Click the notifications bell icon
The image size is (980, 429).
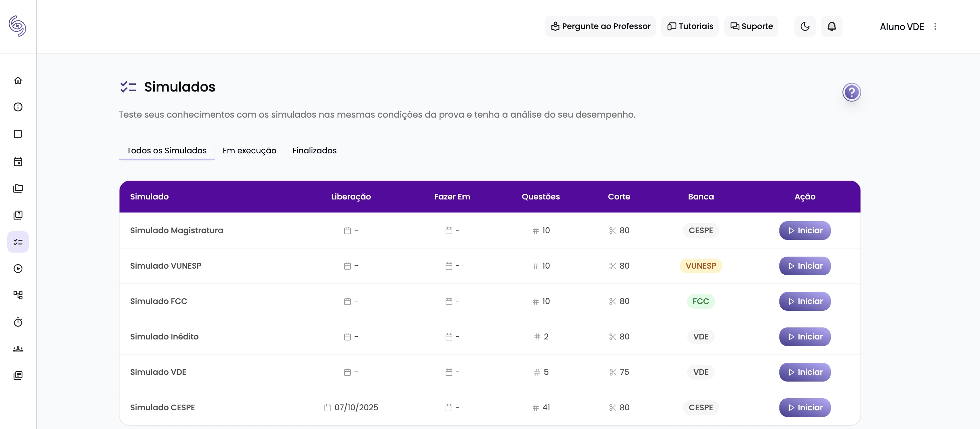click(831, 26)
